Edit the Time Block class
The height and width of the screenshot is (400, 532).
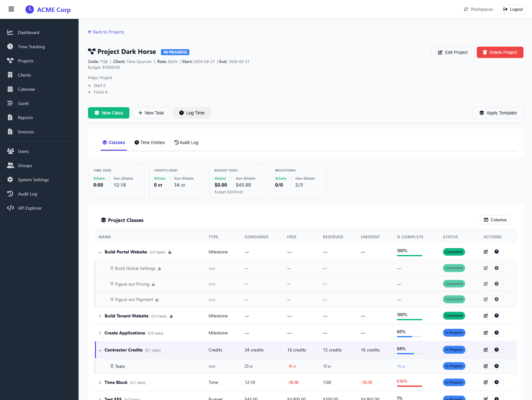486,382
